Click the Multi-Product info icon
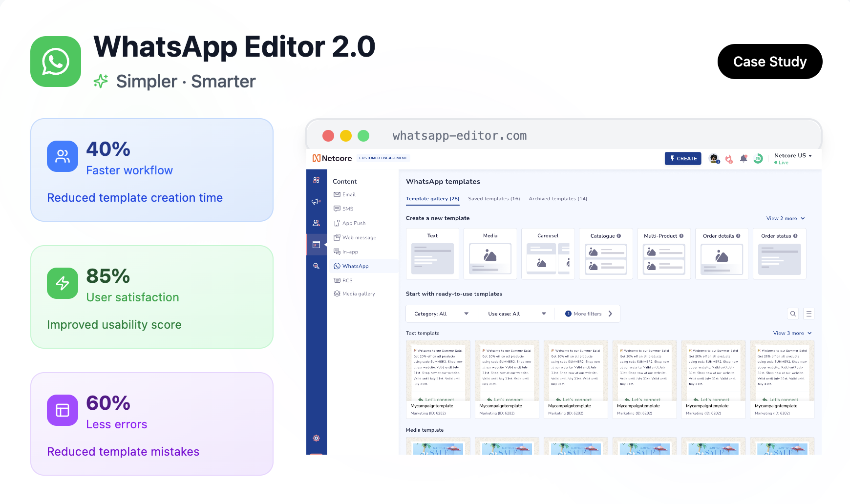 [x=681, y=236]
